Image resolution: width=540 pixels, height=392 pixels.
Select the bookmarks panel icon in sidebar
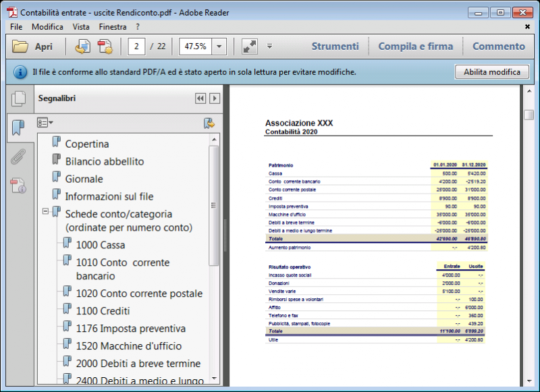click(19, 128)
